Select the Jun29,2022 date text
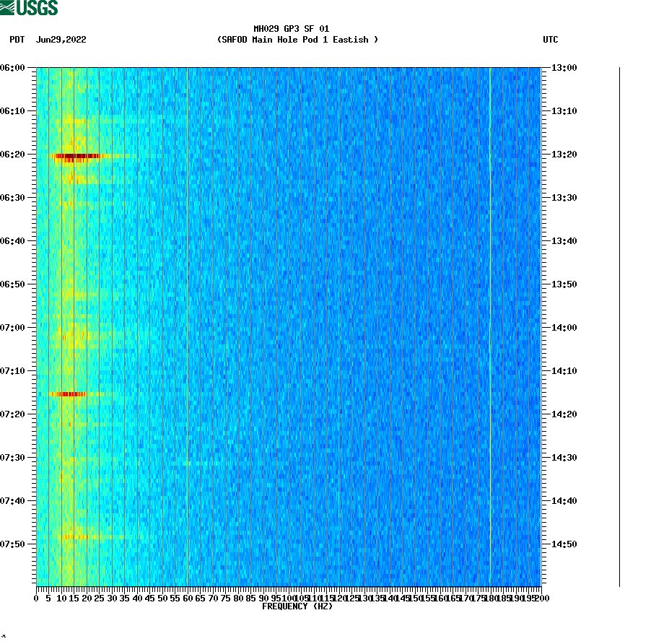The height and width of the screenshot is (644, 651). pos(61,40)
